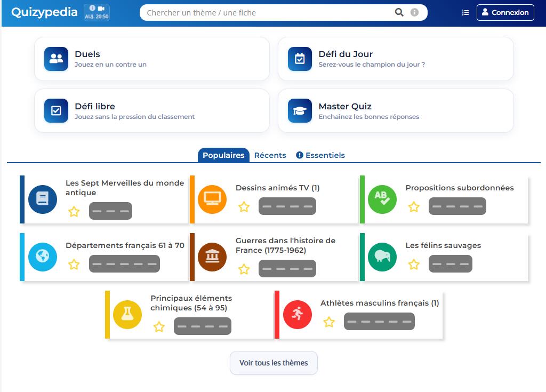Image resolution: width=546 pixels, height=392 pixels.
Task: Toggle the star for Dessins animés TV (1)
Action: click(x=244, y=206)
